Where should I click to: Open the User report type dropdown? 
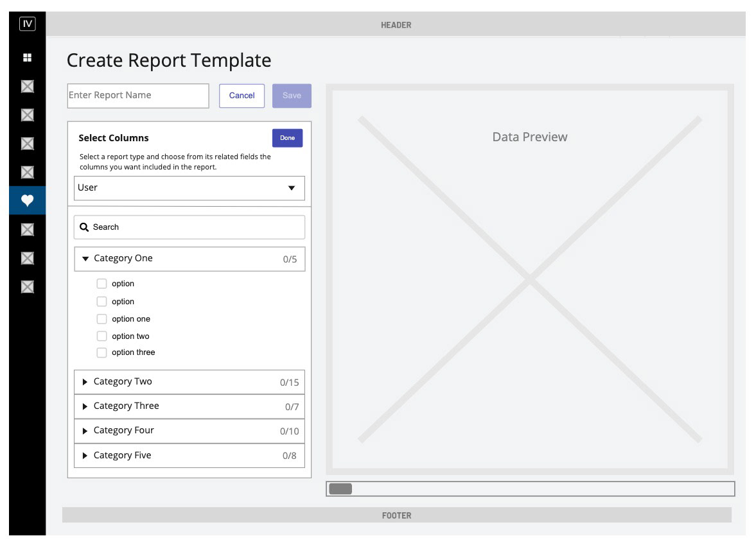click(x=189, y=188)
